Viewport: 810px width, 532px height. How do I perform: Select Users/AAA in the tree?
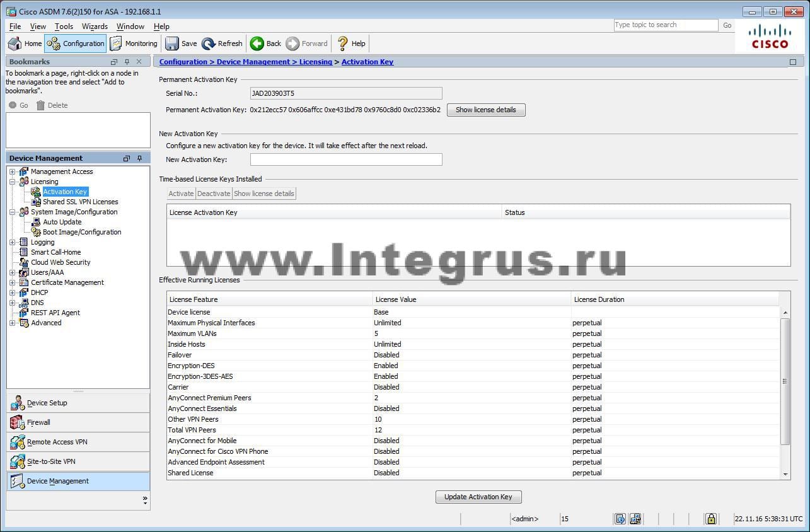(x=47, y=272)
